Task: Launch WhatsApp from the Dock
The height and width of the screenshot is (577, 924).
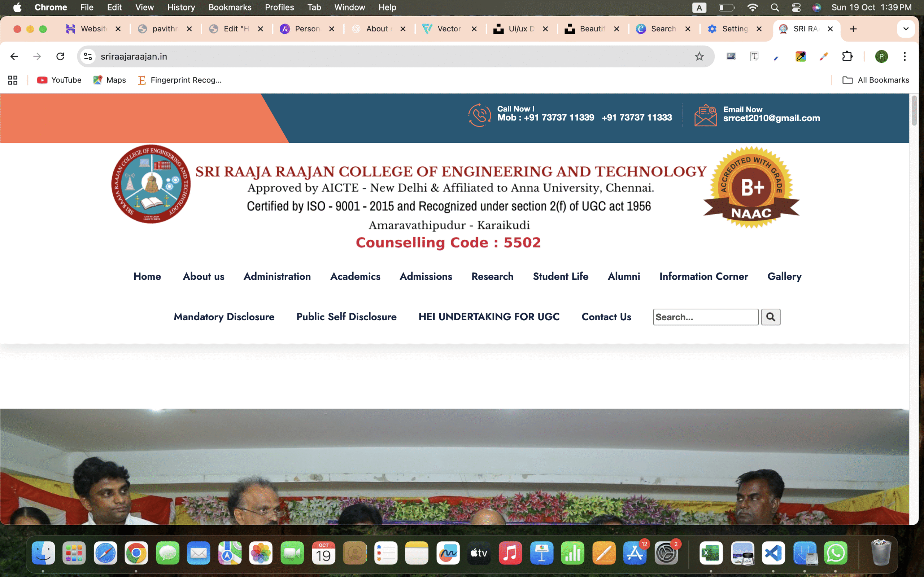Action: 837,552
